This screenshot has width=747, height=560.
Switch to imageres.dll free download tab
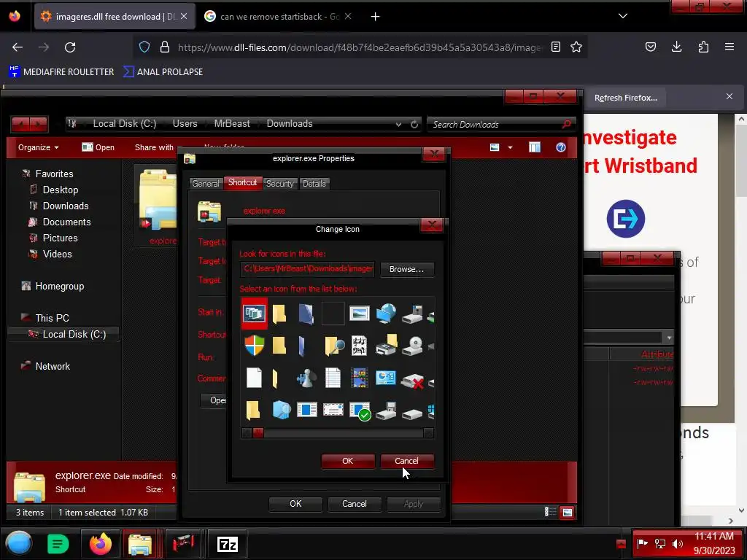click(x=115, y=16)
